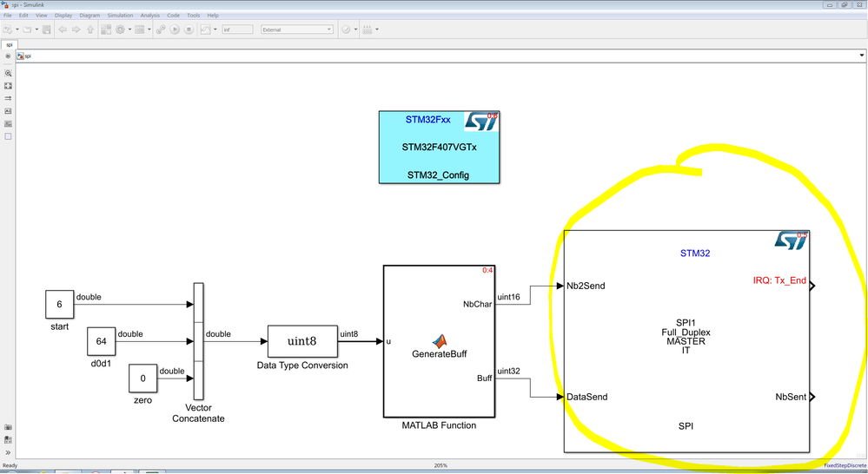Image resolution: width=868 pixels, height=474 pixels.
Task: Click the Image palette icon
Action: coord(8,124)
